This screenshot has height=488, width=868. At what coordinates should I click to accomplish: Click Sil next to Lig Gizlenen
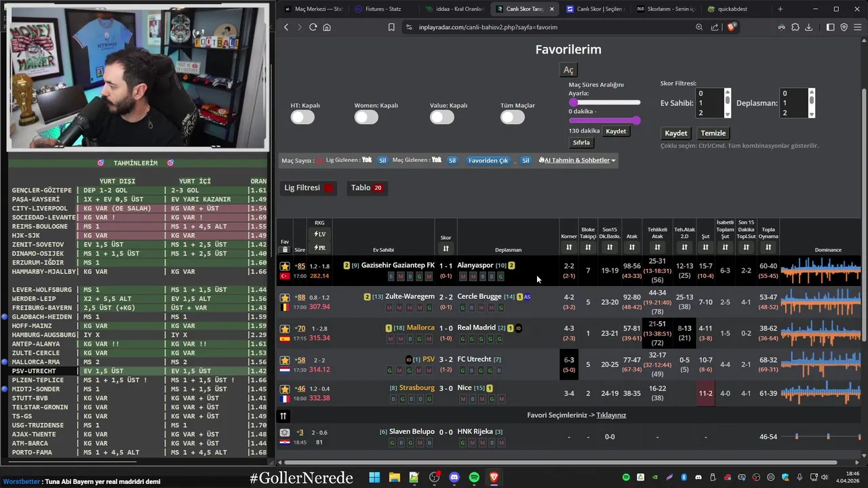pos(382,161)
